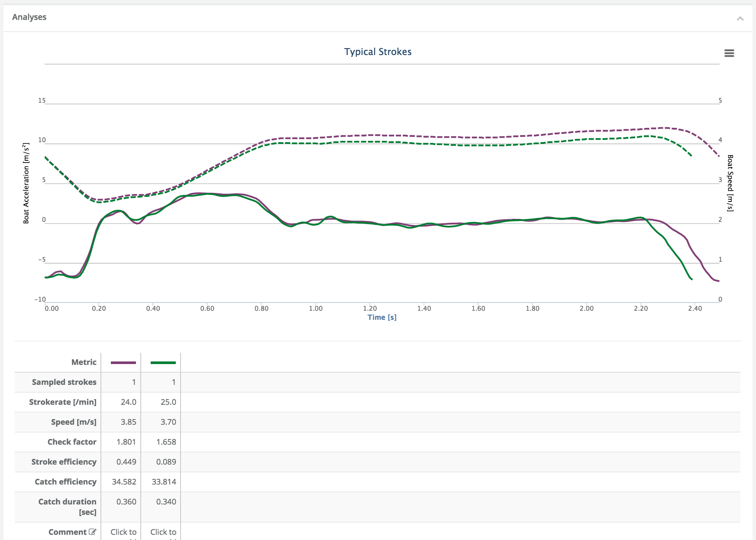
Task: Select the 3.85 speed value
Action: tap(129, 422)
